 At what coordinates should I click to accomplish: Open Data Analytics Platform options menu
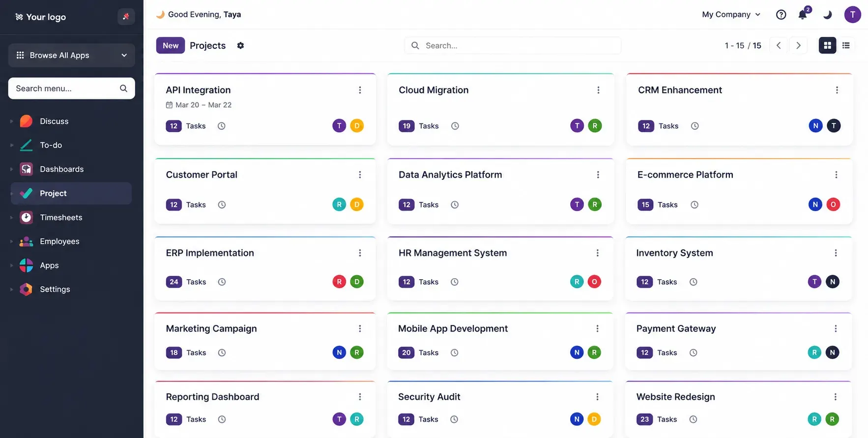coord(598,175)
